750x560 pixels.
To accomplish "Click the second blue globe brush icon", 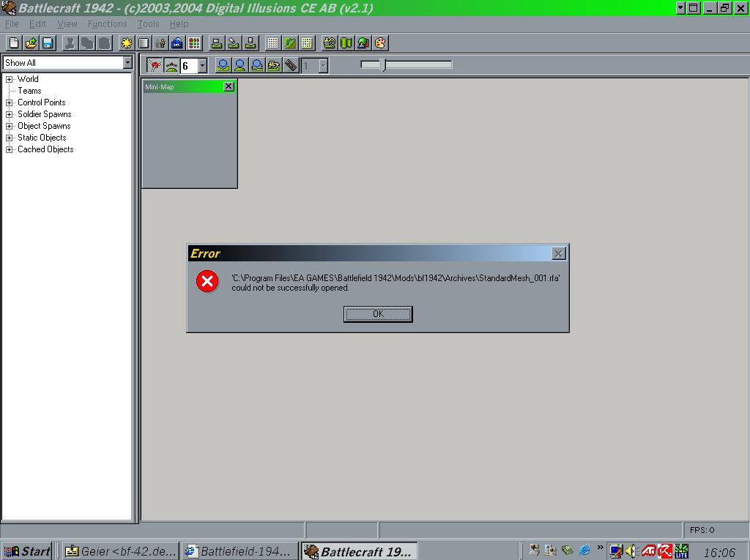I will pyautogui.click(x=240, y=65).
